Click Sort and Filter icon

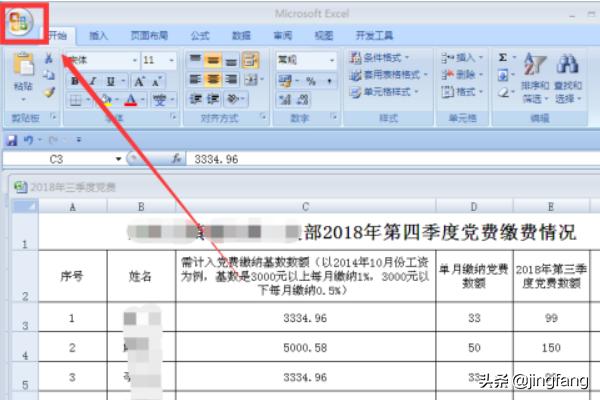[537, 67]
